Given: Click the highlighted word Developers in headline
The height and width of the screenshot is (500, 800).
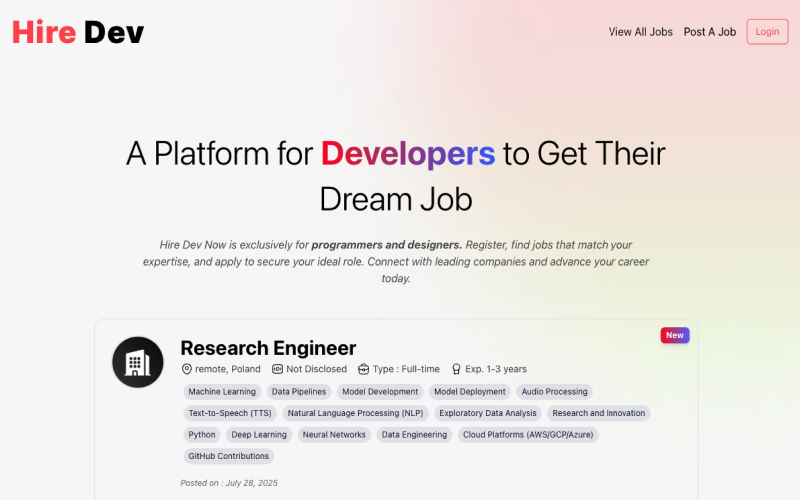Looking at the screenshot, I should coord(407,154).
